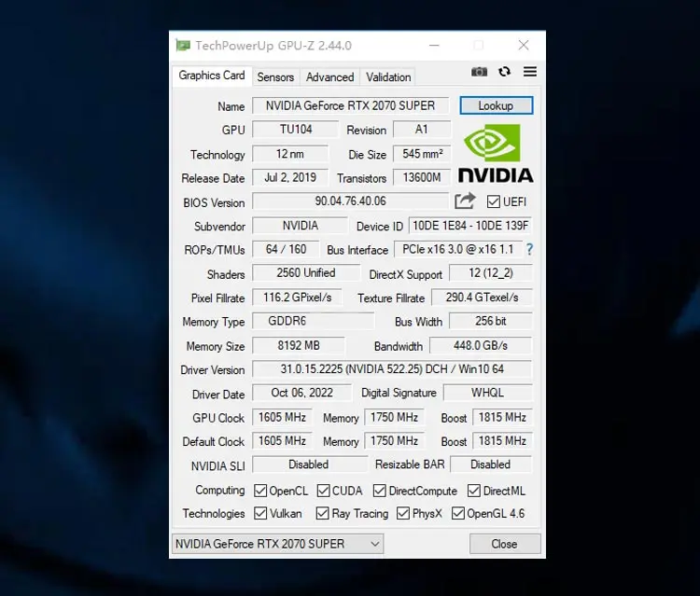Viewport: 700px width, 596px height.
Task: Click the refresh icon
Action: pyautogui.click(x=505, y=72)
